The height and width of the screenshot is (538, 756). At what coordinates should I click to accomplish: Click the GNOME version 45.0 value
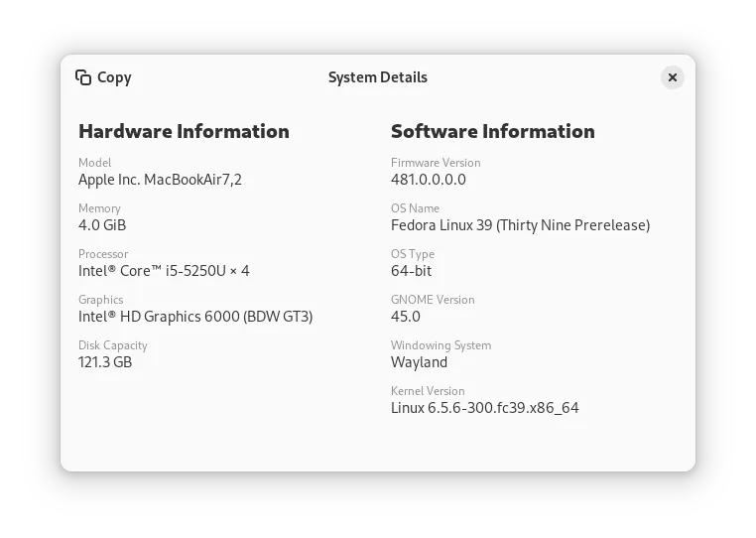point(405,317)
